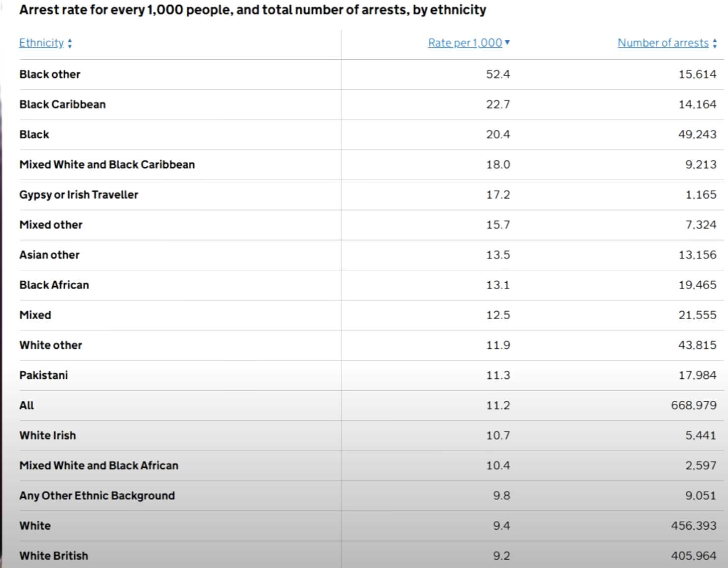The height and width of the screenshot is (568, 728).
Task: Click the rate value 13.5
Action: point(498,255)
